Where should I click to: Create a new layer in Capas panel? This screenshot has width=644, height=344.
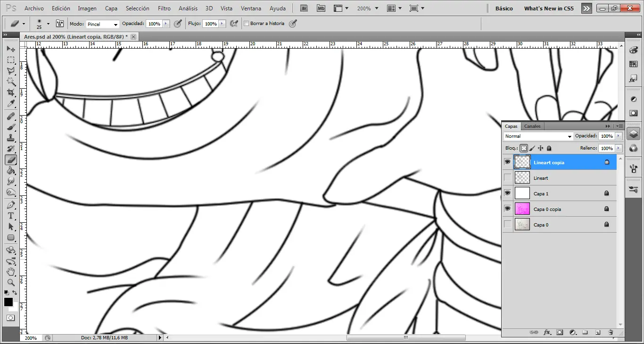tap(598, 332)
